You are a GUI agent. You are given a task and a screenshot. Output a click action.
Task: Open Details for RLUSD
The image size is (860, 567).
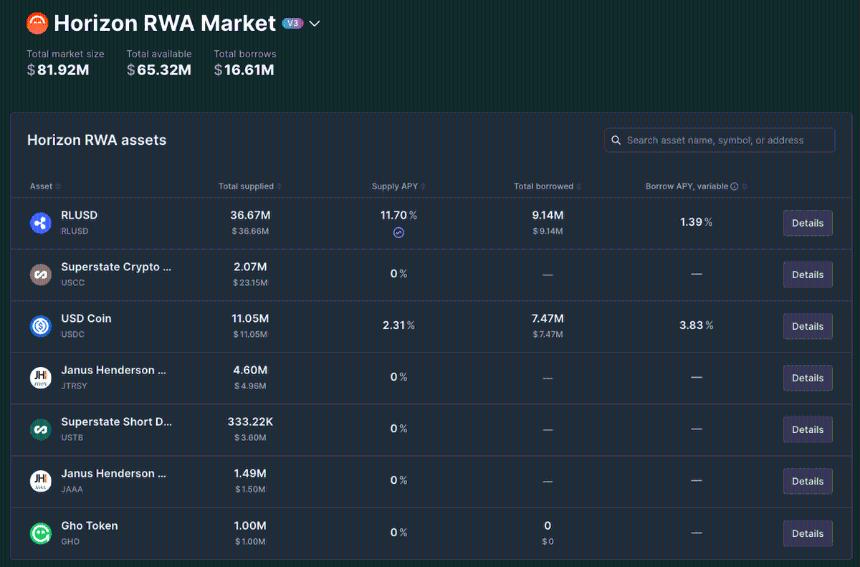tap(807, 223)
